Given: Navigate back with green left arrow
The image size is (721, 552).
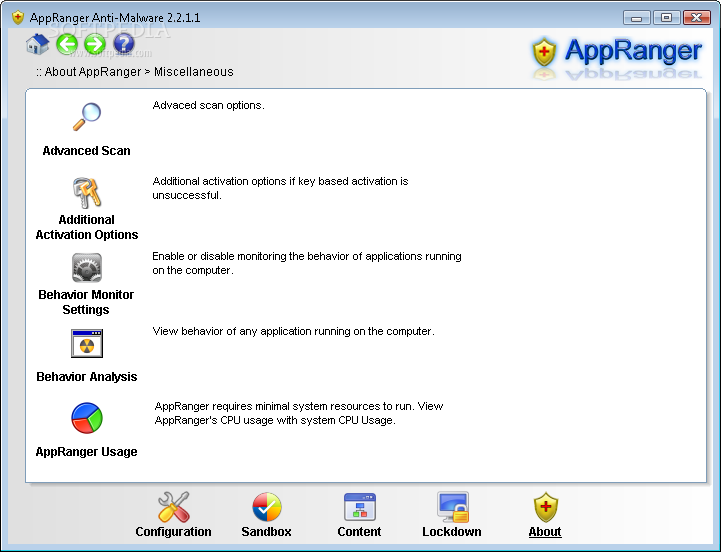Looking at the screenshot, I should (x=67, y=45).
